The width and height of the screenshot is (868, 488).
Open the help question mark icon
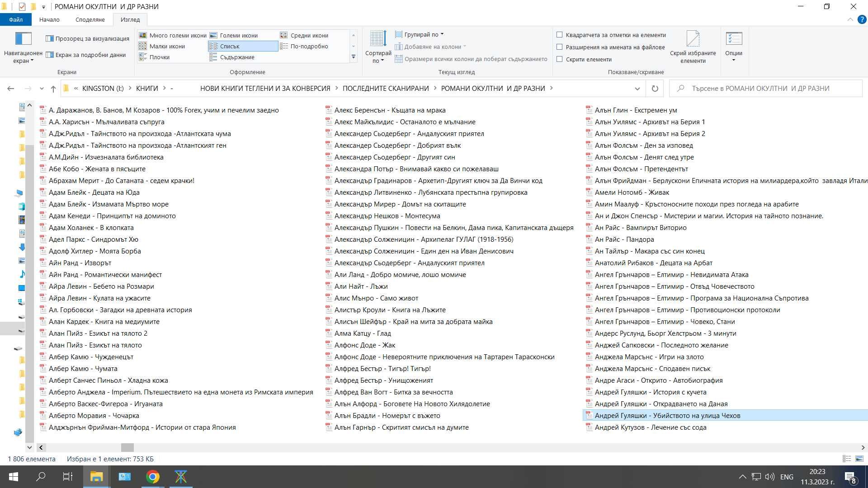coord(862,19)
